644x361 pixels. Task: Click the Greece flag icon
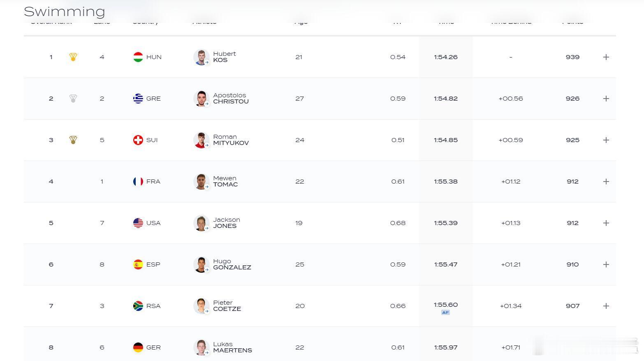pyautogui.click(x=138, y=99)
